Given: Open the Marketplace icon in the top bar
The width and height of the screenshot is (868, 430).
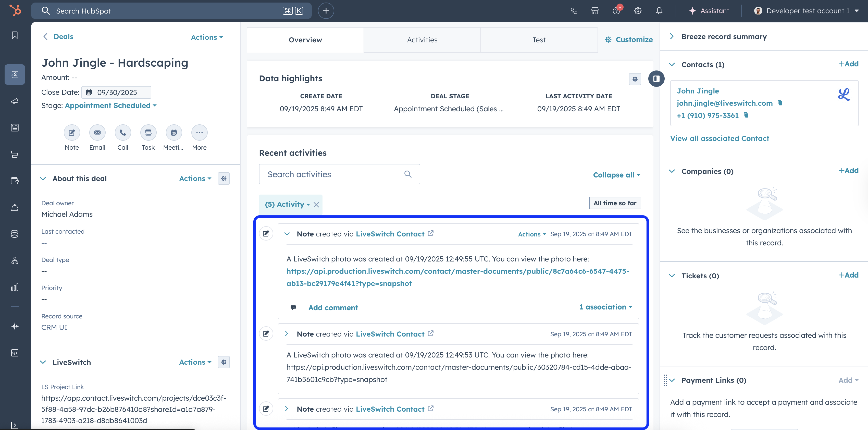Looking at the screenshot, I should [595, 11].
